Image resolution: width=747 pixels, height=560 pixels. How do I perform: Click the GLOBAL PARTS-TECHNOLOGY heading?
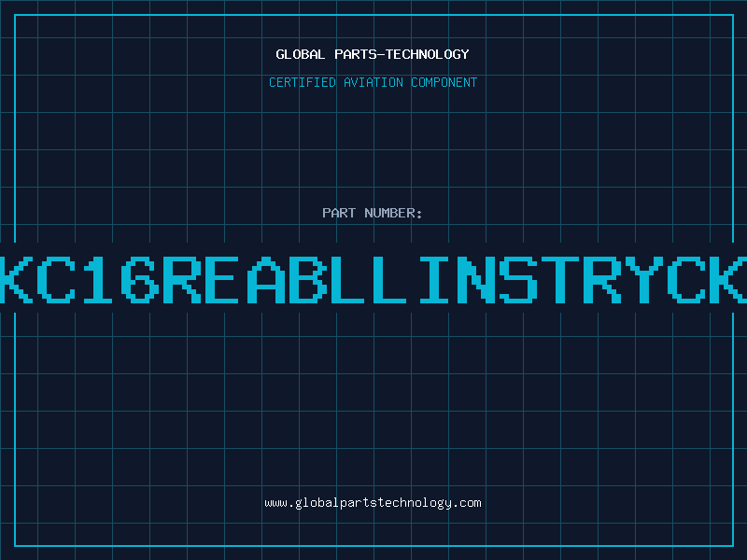(x=373, y=54)
